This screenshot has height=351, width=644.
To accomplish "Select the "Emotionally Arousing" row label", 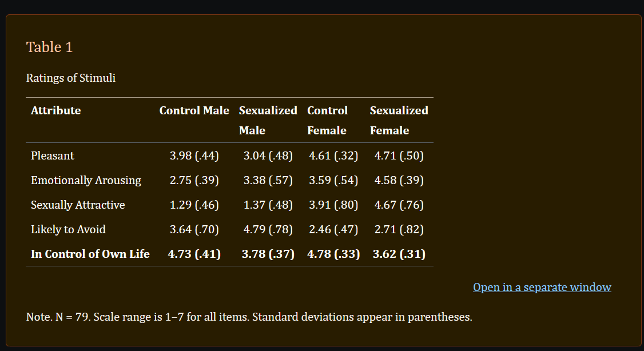I will click(x=86, y=180).
